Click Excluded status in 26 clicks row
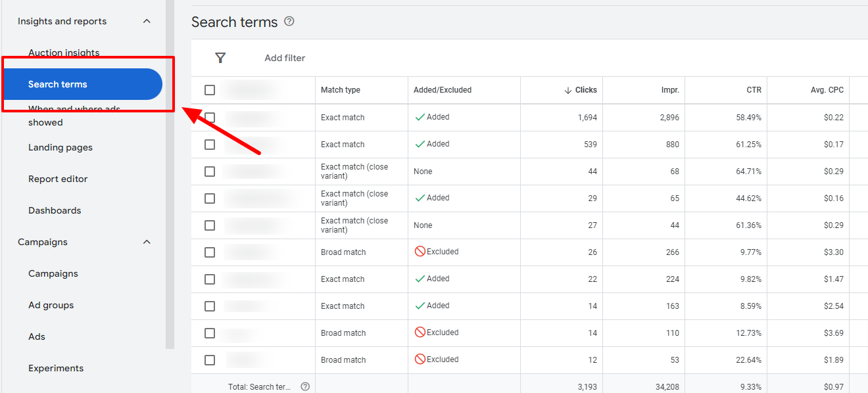Screen dimensions: 868x393 [437, 252]
